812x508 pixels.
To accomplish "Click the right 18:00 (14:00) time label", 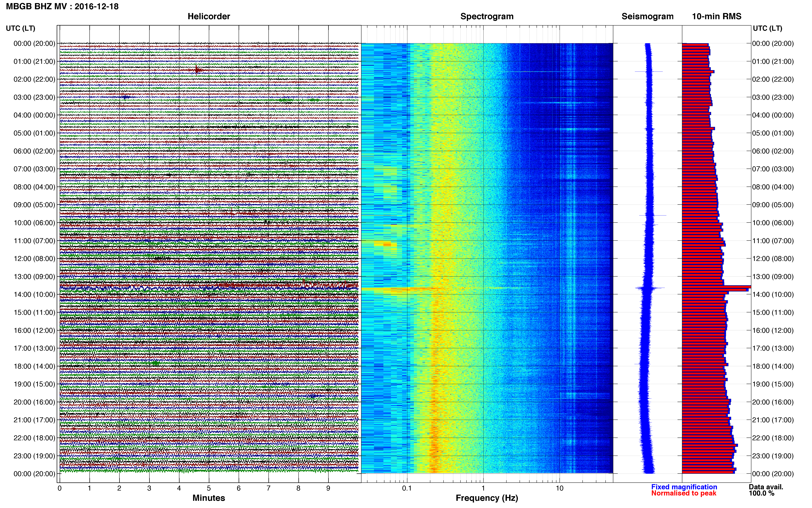I will pyautogui.click(x=773, y=366).
